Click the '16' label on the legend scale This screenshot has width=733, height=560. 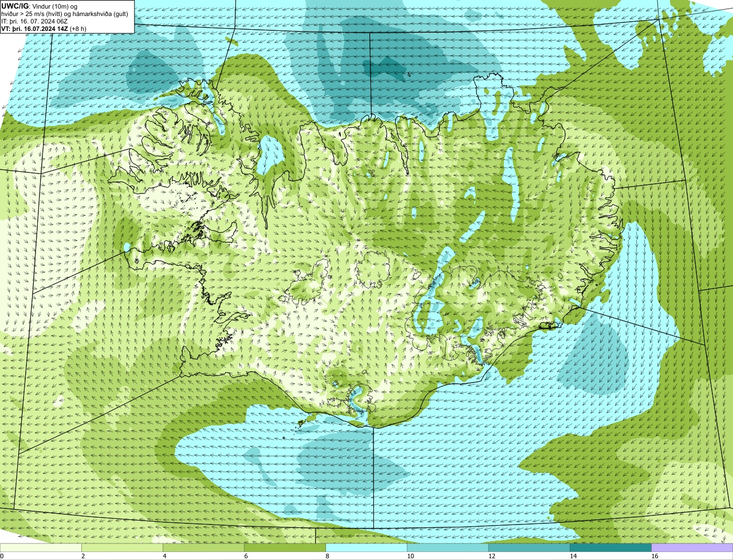click(x=655, y=556)
